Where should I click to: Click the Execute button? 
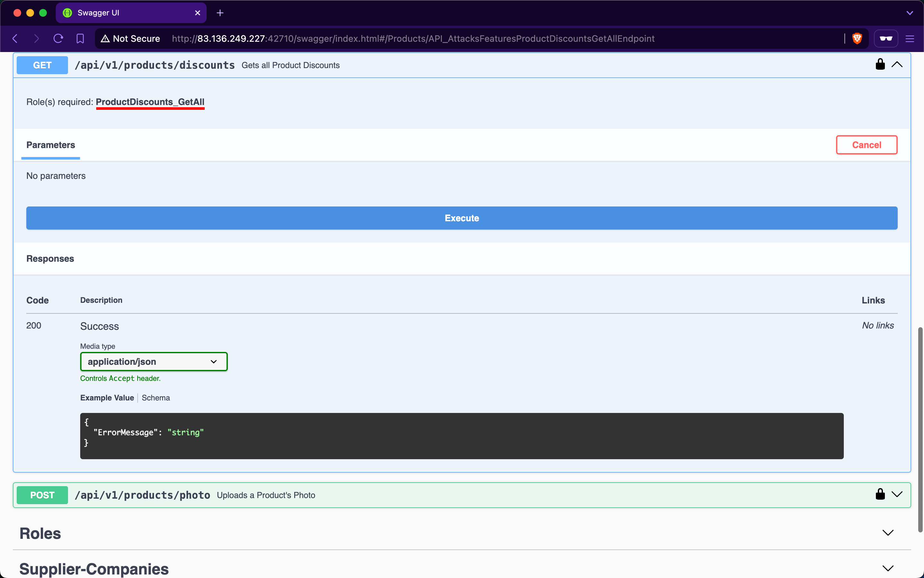tap(462, 218)
